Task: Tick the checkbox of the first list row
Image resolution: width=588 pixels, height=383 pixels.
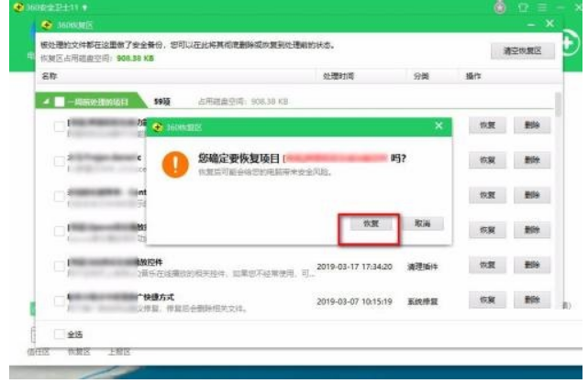Action: click(60, 126)
